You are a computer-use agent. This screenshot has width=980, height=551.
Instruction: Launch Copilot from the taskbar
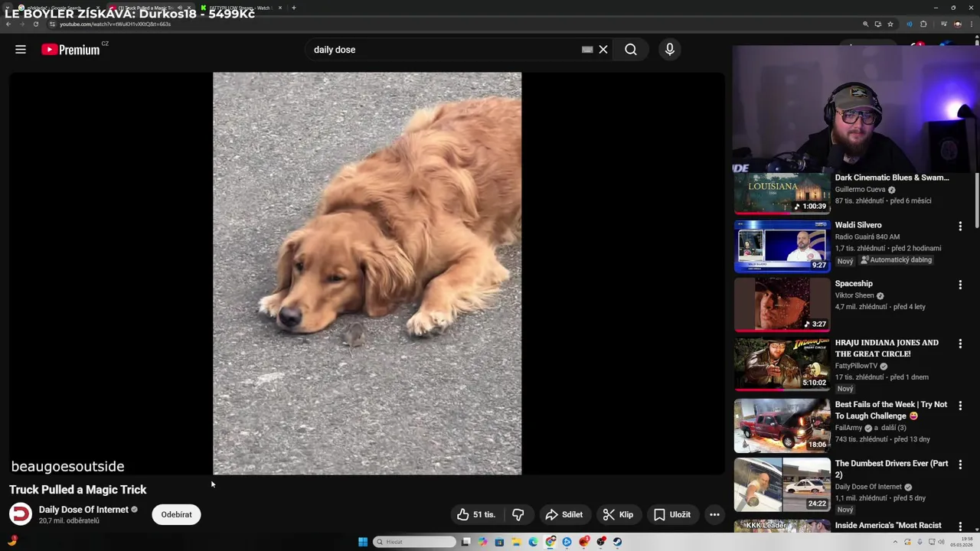(x=482, y=542)
